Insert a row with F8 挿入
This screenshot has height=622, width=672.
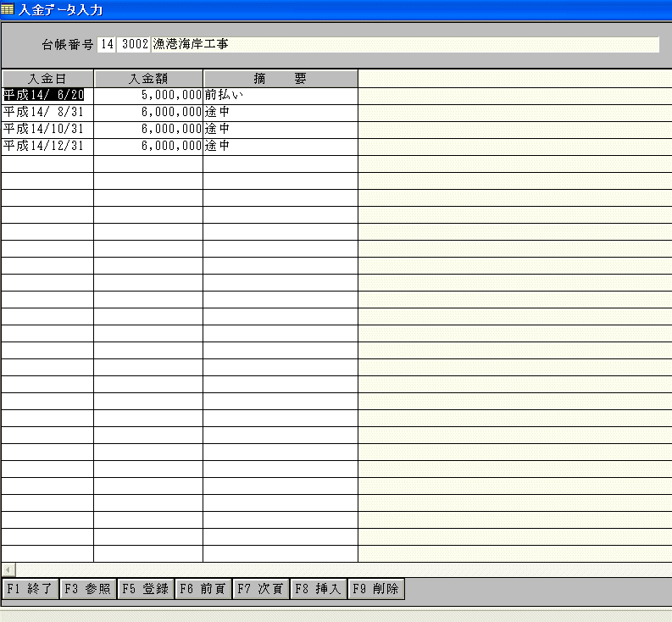(319, 589)
